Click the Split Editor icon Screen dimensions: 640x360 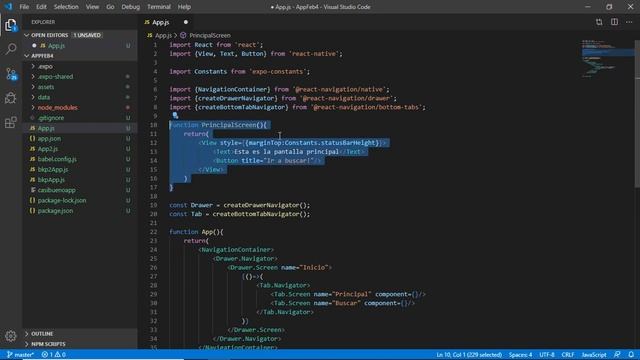[x=614, y=22]
